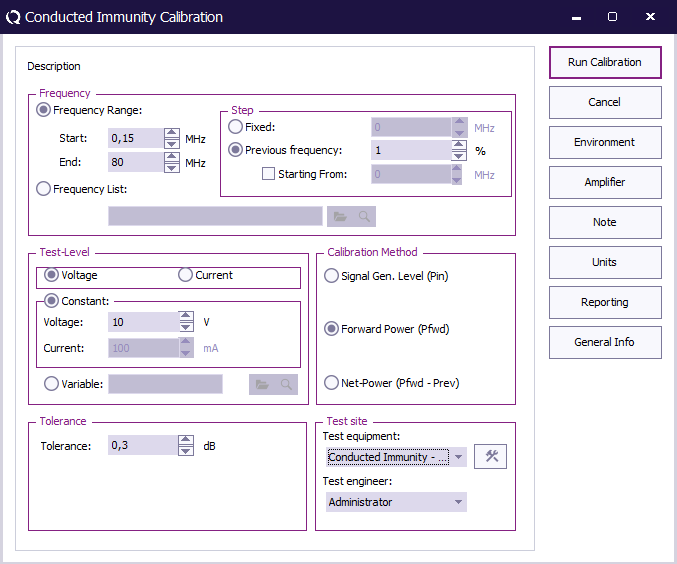Image resolution: width=677 pixels, height=564 pixels.
Task: Increase Previous frequency step percentage
Action: pos(459,145)
